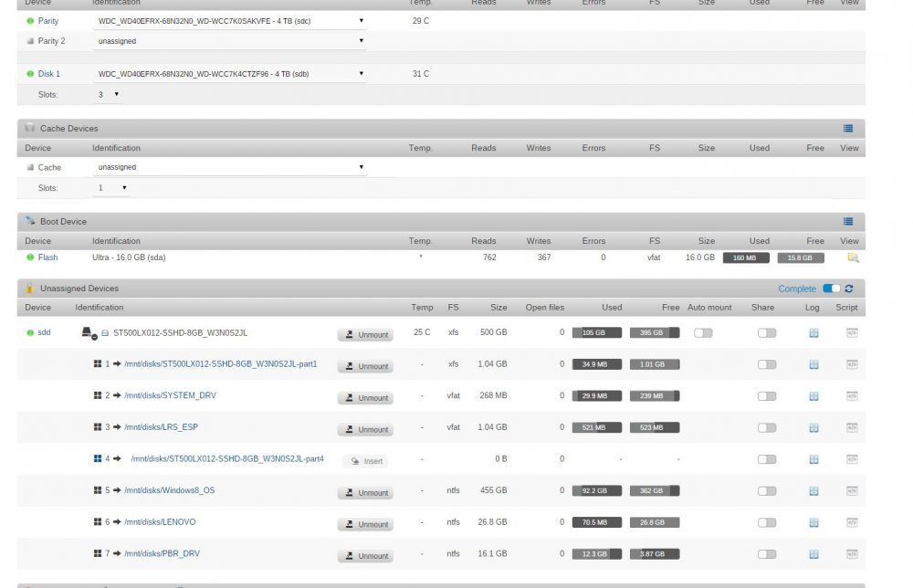Open log icon for ST500LX012 part1 partition
Screen dimensions: 913x588
[x=813, y=364]
